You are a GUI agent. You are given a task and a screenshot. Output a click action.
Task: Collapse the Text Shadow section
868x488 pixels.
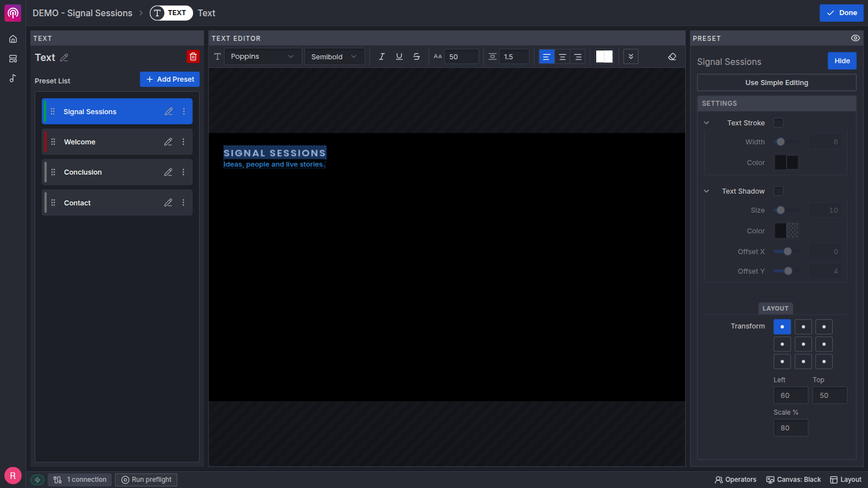[706, 191]
